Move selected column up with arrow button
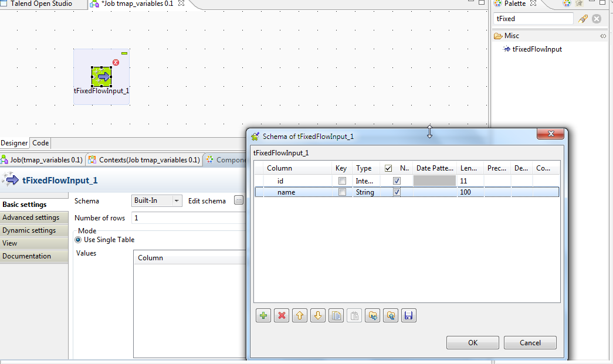This screenshot has height=364, width=613. (x=300, y=315)
